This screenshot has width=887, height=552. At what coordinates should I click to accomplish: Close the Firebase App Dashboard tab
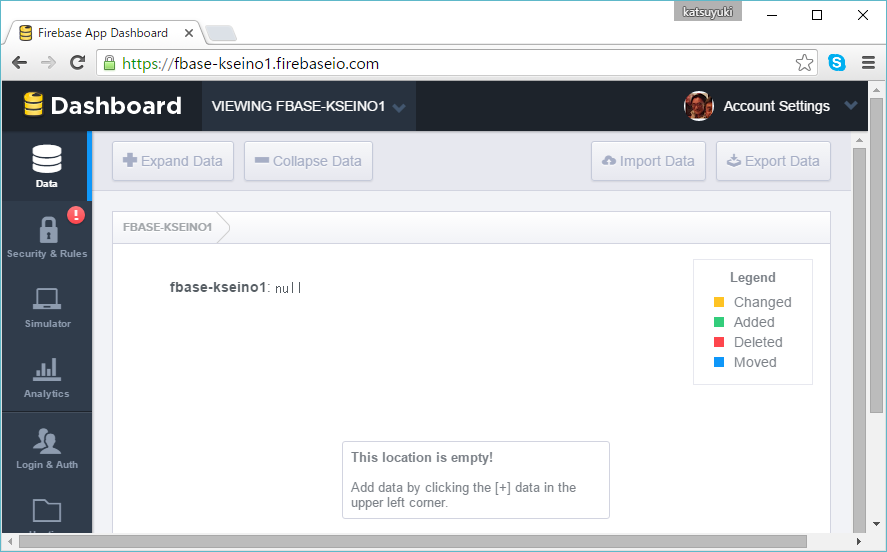pos(189,33)
